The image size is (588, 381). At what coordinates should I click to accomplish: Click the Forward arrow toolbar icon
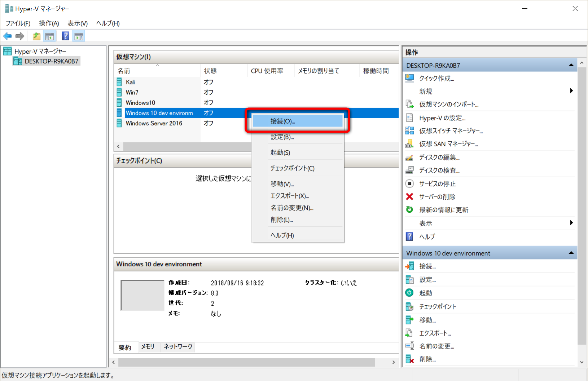point(20,36)
